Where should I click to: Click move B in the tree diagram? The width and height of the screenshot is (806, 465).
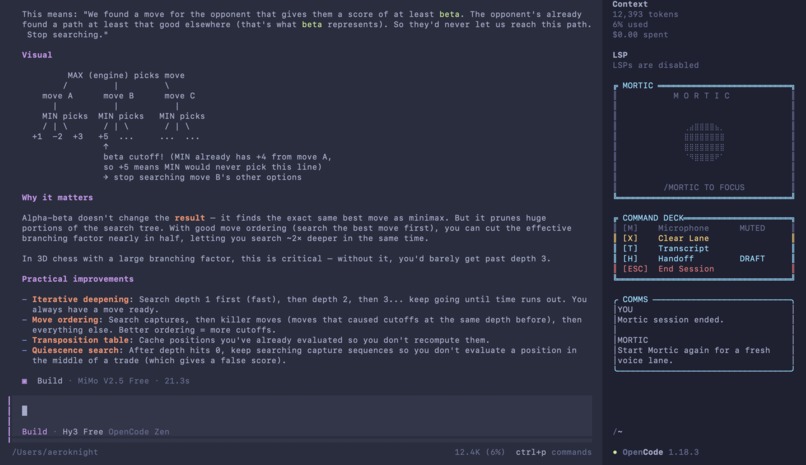click(118, 96)
